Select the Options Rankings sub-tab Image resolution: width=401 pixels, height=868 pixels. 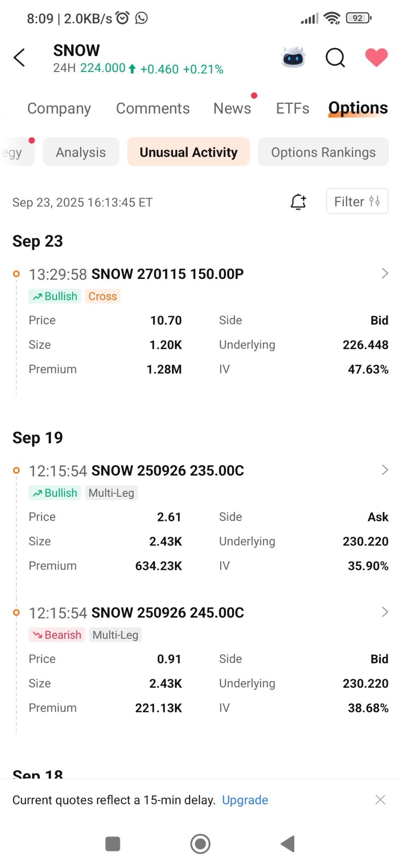[x=323, y=152]
